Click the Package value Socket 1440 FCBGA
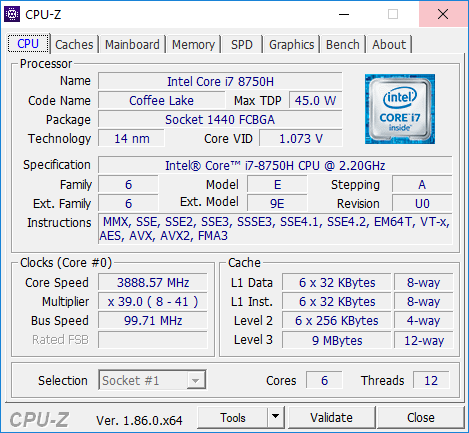 point(220,119)
